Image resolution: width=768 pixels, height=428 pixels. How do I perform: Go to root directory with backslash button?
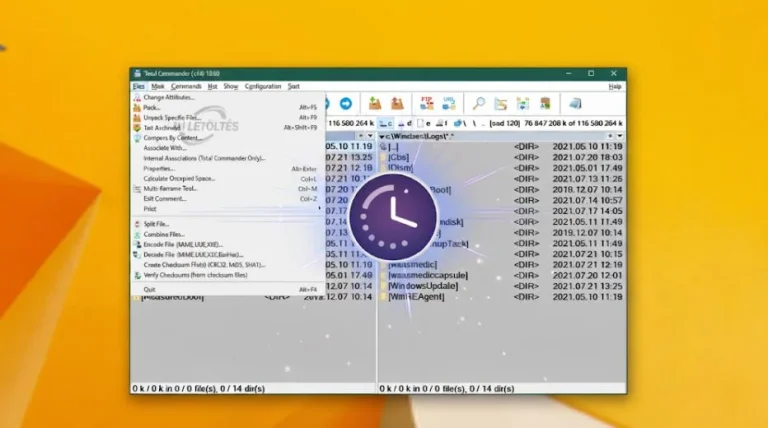pos(474,123)
